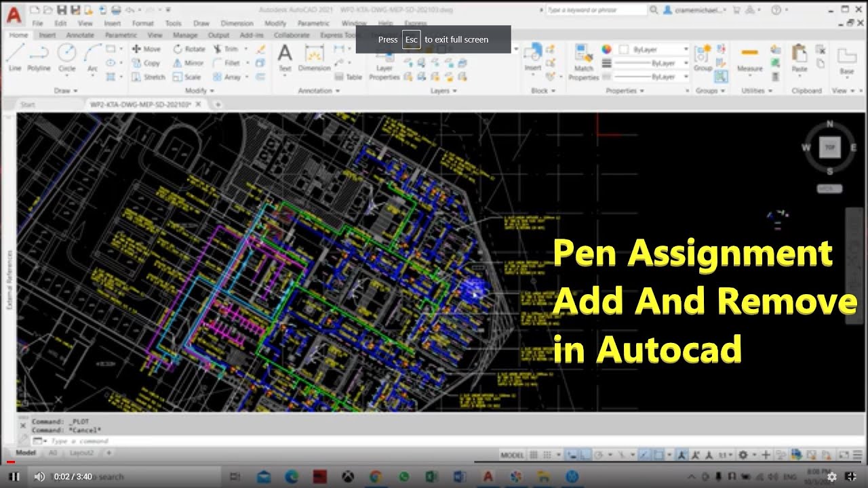Viewport: 868px width, 488px height.
Task: Click the TOP face of the ViewCube
Action: coord(829,147)
